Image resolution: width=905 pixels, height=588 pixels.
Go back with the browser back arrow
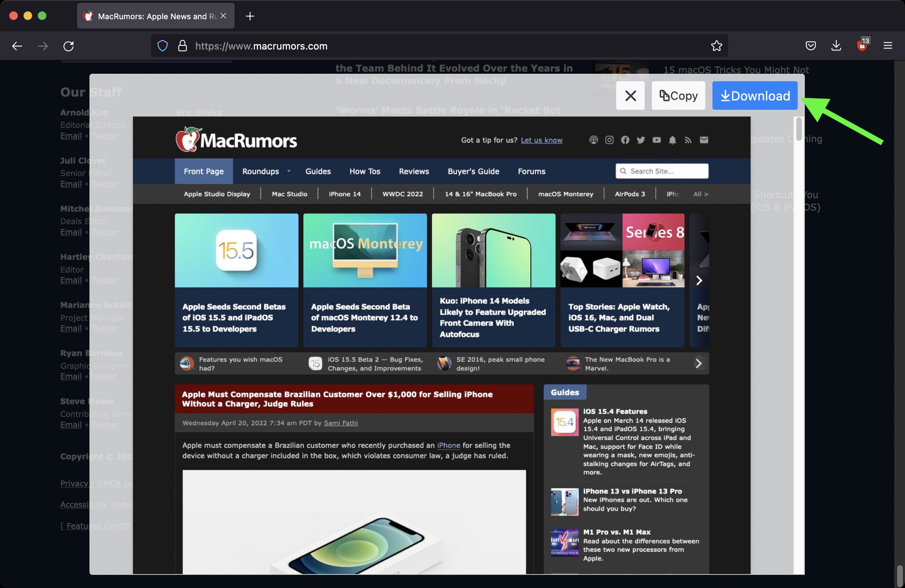(x=17, y=46)
